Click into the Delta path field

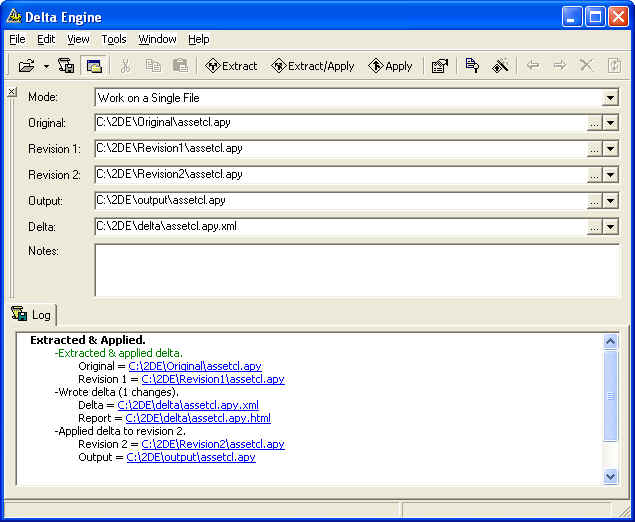[341, 226]
